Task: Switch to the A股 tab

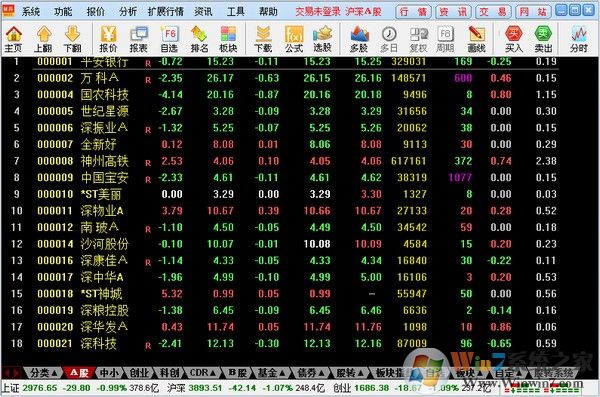Action: coord(79,372)
